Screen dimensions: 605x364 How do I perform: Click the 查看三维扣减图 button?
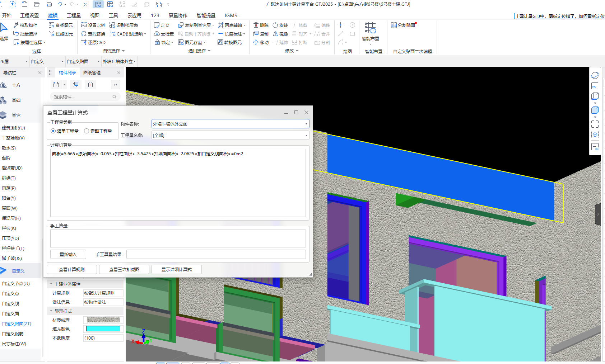(x=124, y=269)
